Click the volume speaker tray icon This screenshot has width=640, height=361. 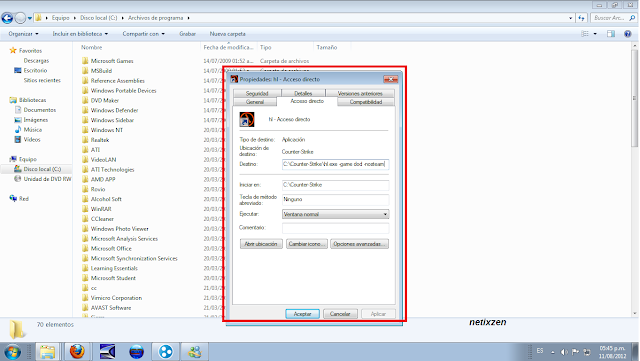point(564,352)
